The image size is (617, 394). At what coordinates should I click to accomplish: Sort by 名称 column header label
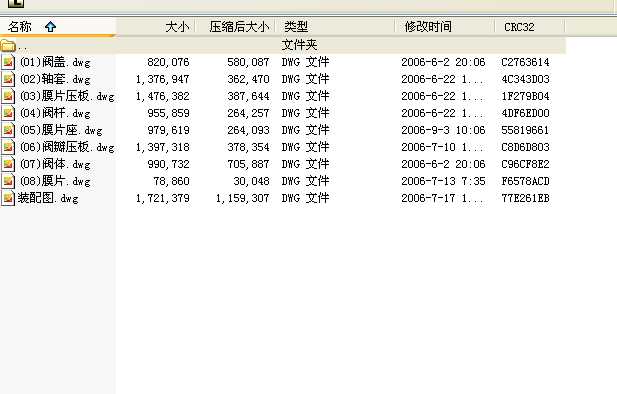tap(20, 27)
